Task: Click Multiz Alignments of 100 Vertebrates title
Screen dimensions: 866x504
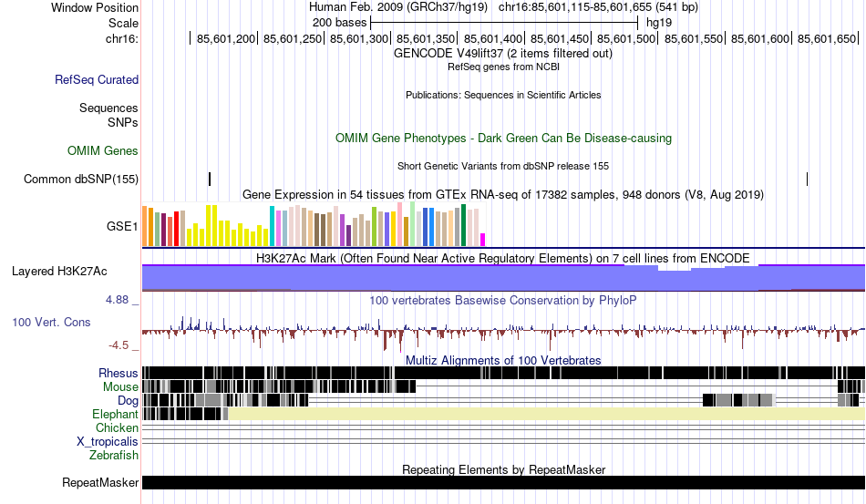Action: coord(503,361)
